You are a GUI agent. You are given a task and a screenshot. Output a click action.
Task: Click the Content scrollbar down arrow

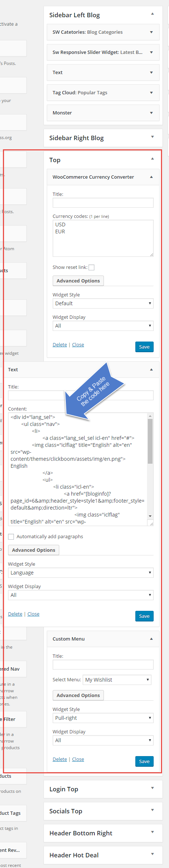pyautogui.click(x=150, y=516)
